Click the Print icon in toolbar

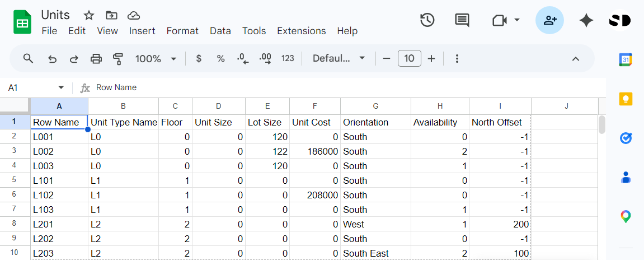pos(96,59)
